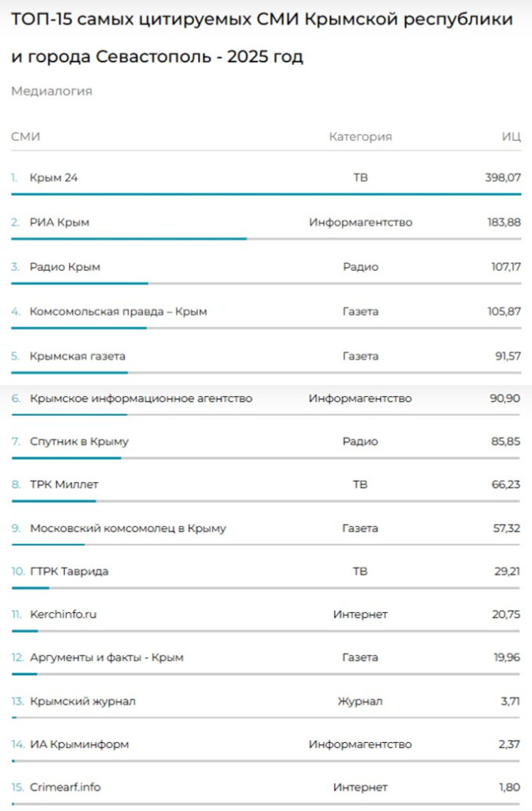Click the Категория column header
The width and height of the screenshot is (532, 811).
[360, 137]
